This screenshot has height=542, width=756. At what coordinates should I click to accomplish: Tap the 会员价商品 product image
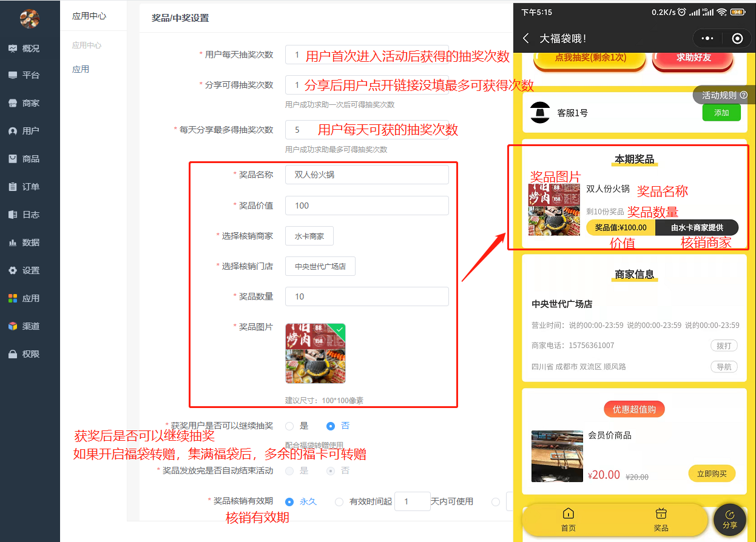click(x=557, y=457)
